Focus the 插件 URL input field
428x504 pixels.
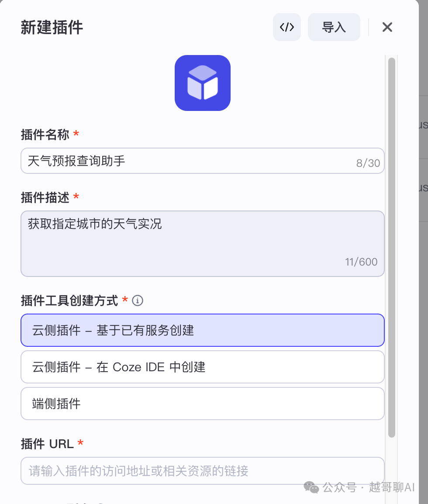(203, 470)
